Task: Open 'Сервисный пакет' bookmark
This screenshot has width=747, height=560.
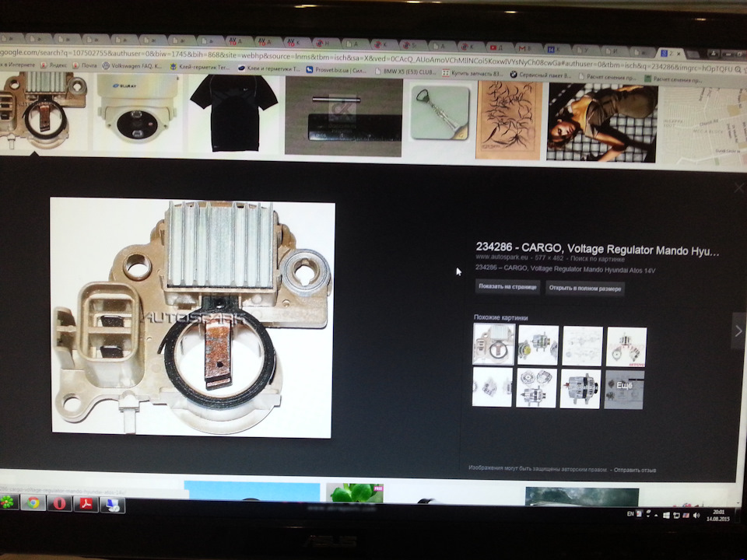Action: [x=541, y=75]
